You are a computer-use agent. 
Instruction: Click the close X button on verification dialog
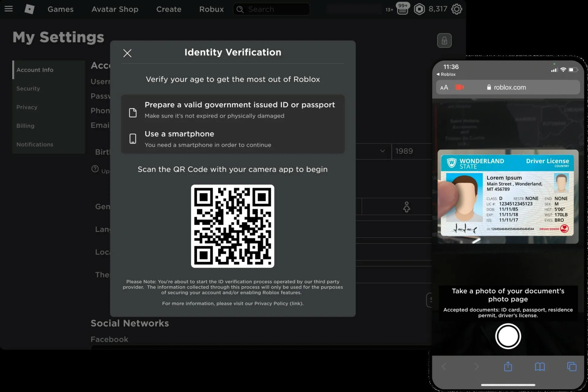pyautogui.click(x=127, y=53)
